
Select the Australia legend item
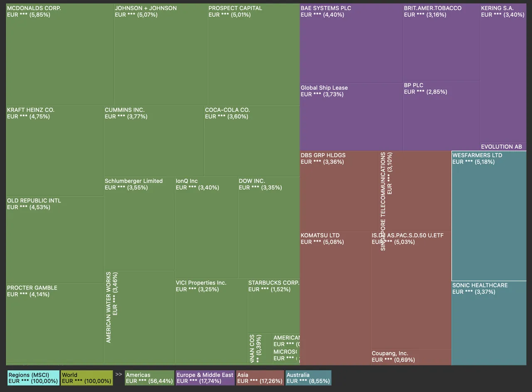(308, 378)
